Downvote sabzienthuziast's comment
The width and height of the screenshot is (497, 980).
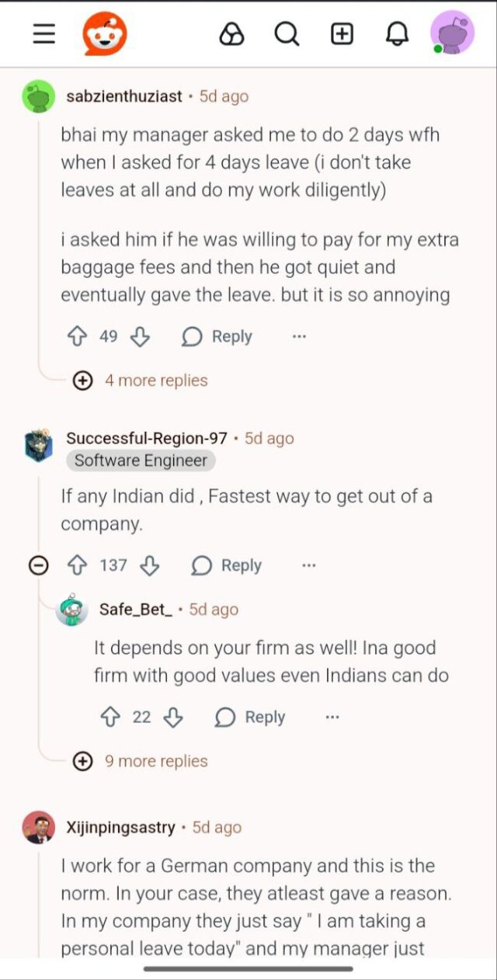click(x=138, y=336)
